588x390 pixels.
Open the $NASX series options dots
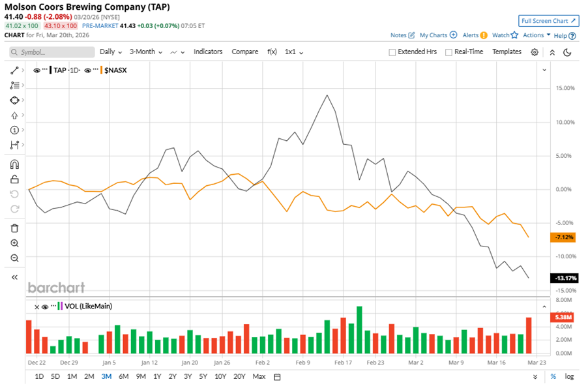[x=96, y=70]
